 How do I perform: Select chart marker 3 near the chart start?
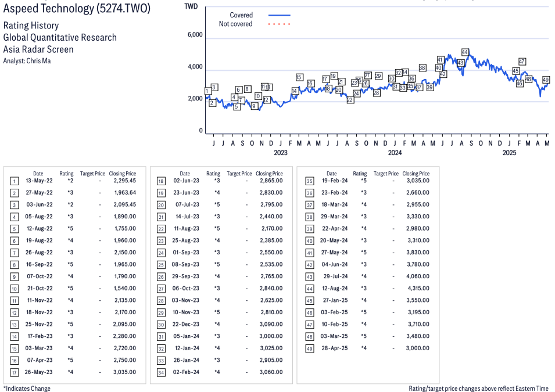pos(214,87)
